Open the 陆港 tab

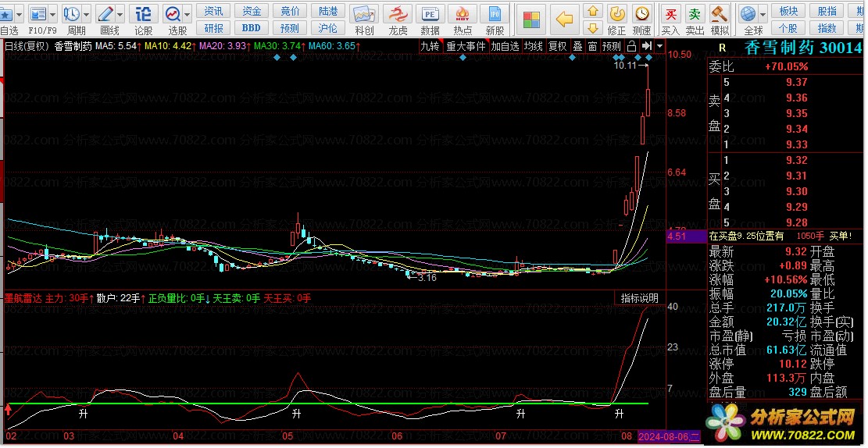pyautogui.click(x=328, y=11)
